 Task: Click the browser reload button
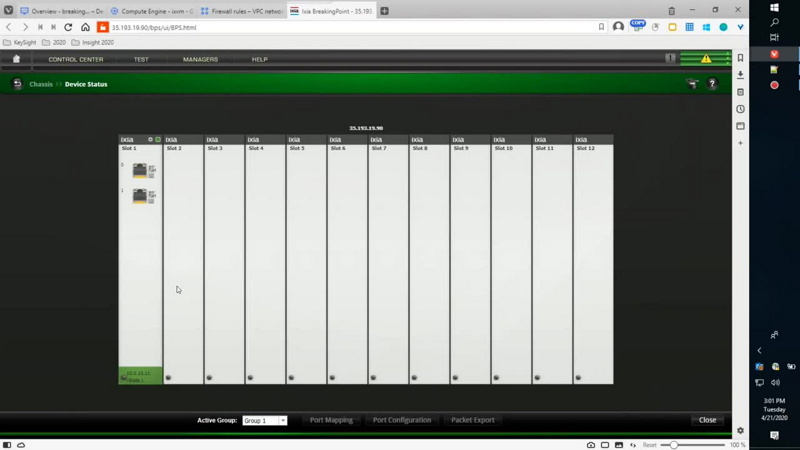pos(68,27)
